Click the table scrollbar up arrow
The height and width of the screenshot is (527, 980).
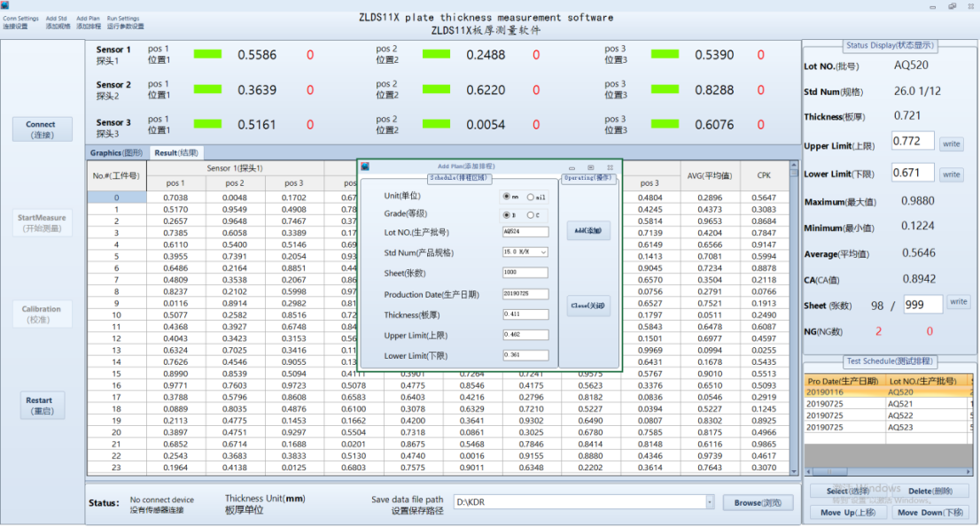click(x=794, y=167)
